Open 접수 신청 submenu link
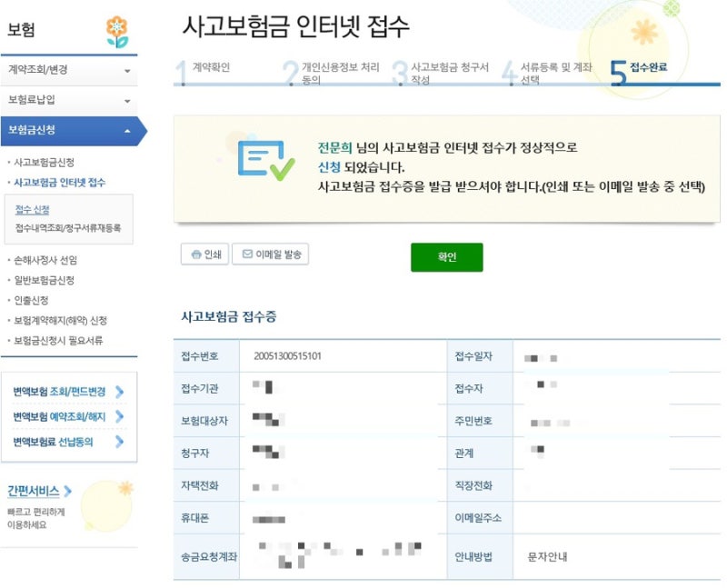 pyautogui.click(x=32, y=210)
